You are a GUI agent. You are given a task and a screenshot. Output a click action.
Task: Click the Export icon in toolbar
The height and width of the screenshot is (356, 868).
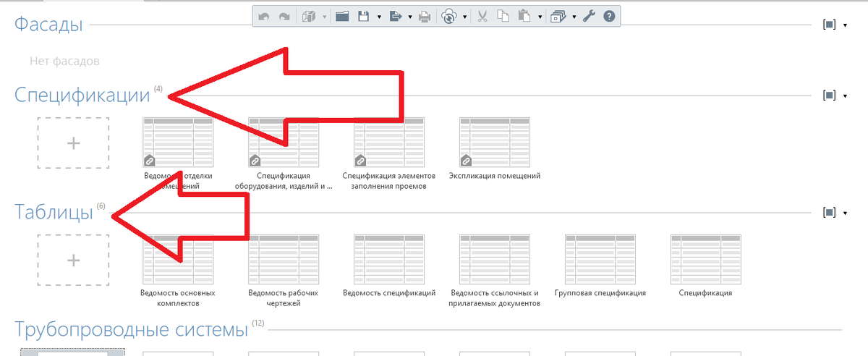pos(396,16)
